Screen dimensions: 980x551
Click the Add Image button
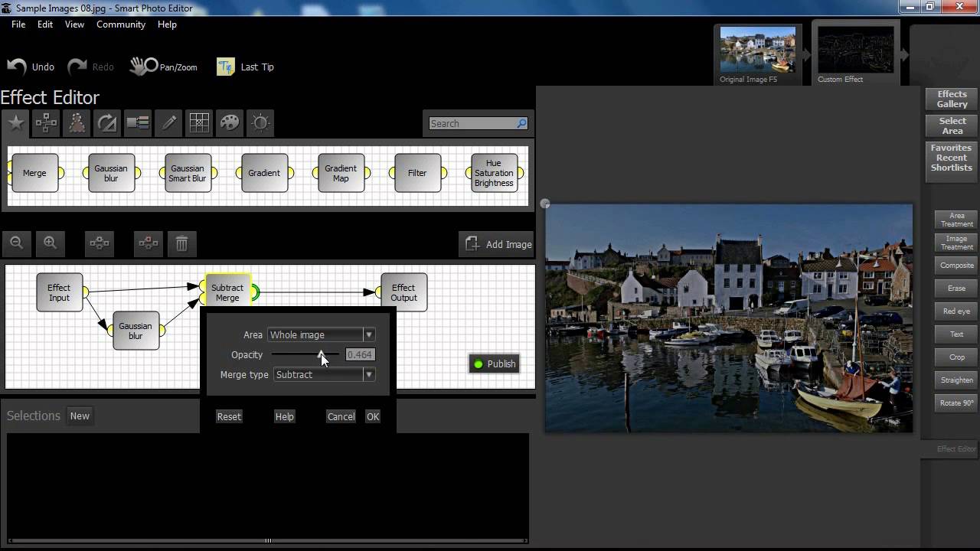pos(498,244)
